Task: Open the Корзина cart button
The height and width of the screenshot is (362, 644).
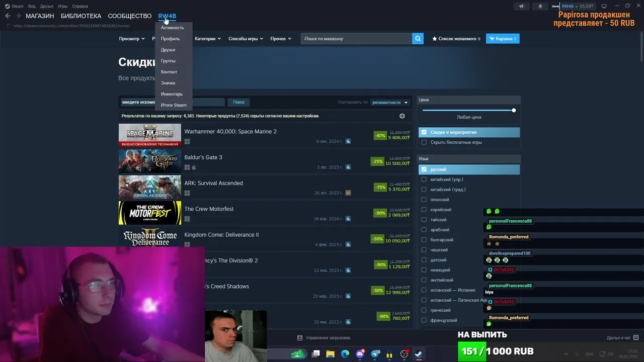Action: (503, 39)
